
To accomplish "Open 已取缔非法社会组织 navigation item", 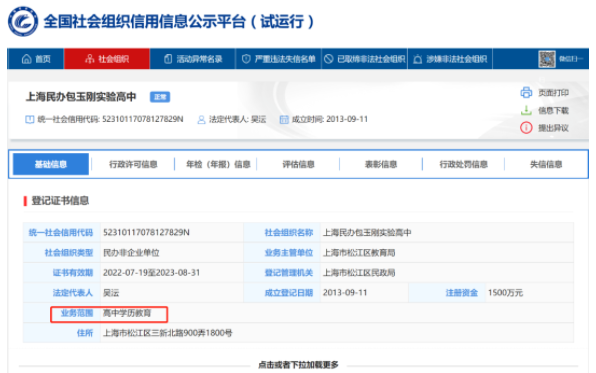I will pyautogui.click(x=365, y=59).
